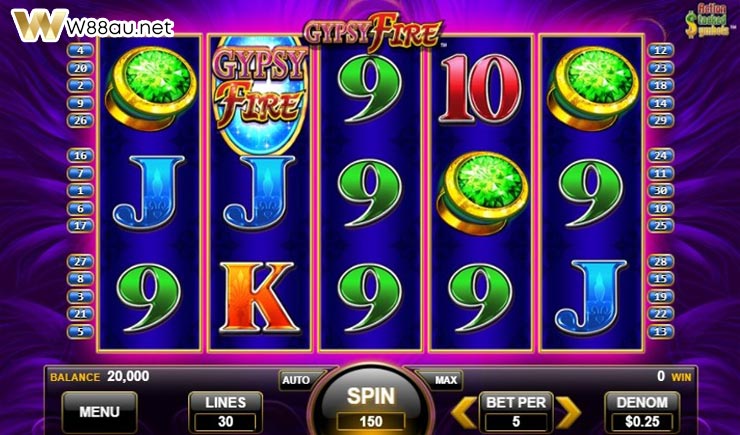Click the Gypsy Fire wild symbol on reel two

260,94
